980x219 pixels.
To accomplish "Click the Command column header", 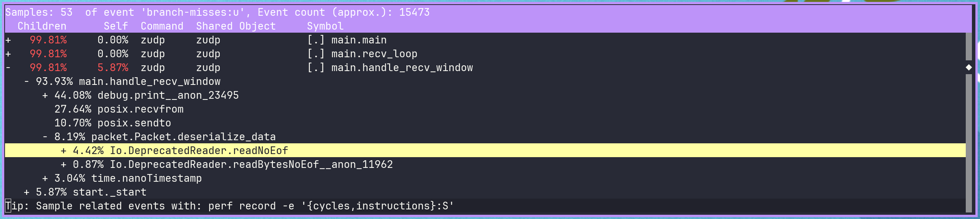I will (x=162, y=26).
